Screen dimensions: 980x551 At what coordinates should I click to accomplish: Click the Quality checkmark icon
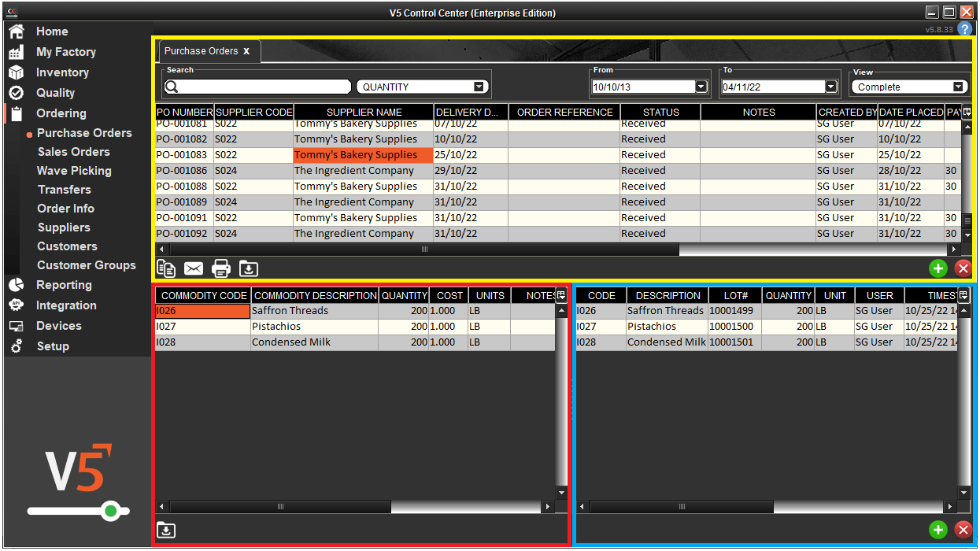pos(16,93)
